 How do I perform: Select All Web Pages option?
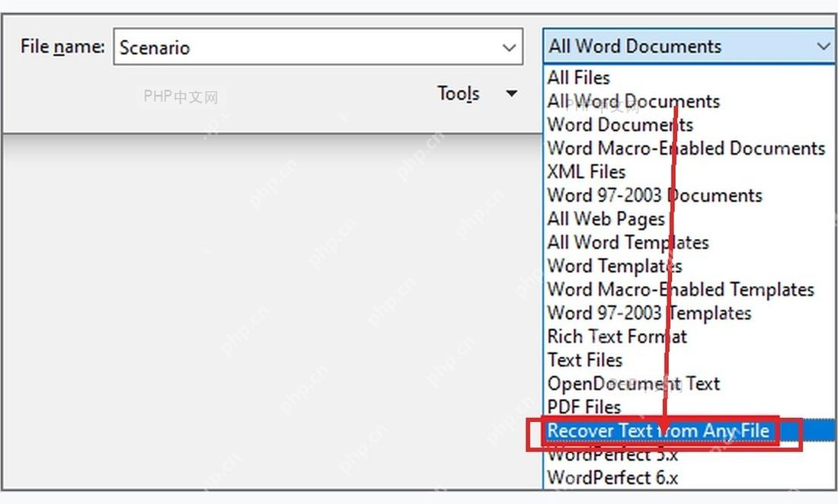pos(689,219)
